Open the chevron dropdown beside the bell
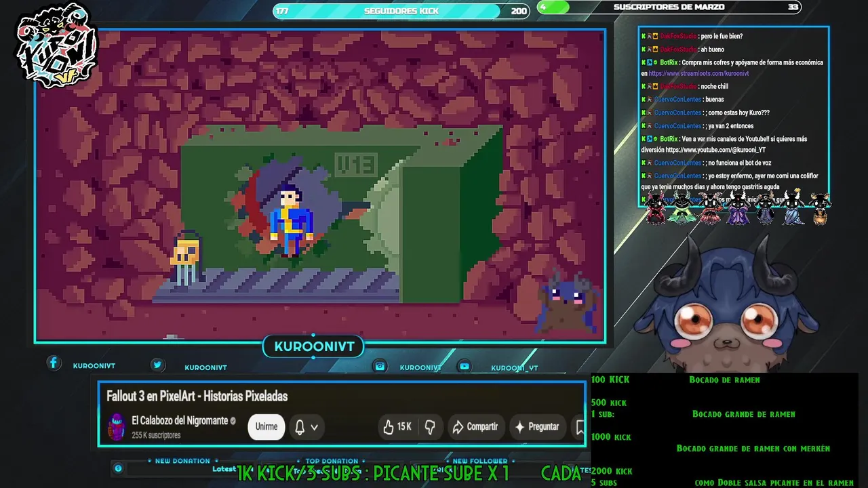This screenshot has width=868, height=488. pos(314,428)
